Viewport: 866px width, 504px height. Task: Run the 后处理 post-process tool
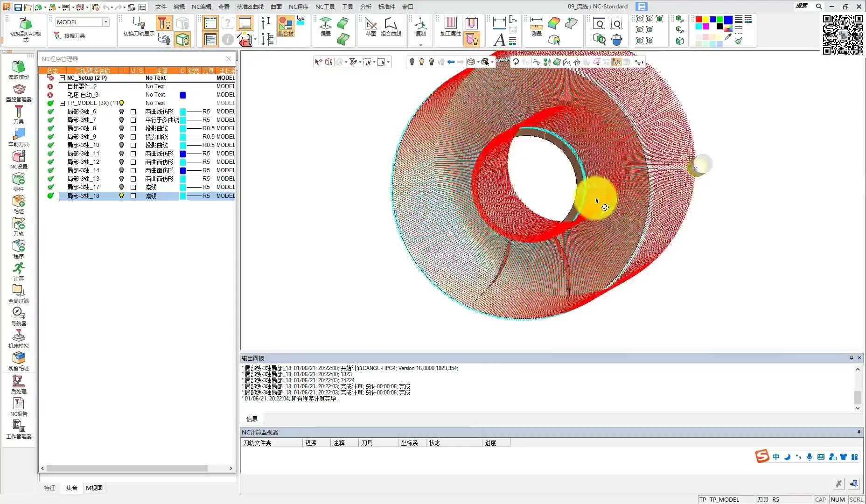(19, 384)
